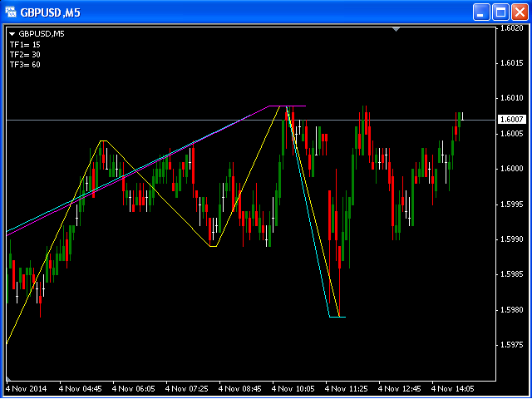Expand the GBPUSD,M5 dropdown triangle in the chart corner
The width and height of the screenshot is (532, 399).
12,34
